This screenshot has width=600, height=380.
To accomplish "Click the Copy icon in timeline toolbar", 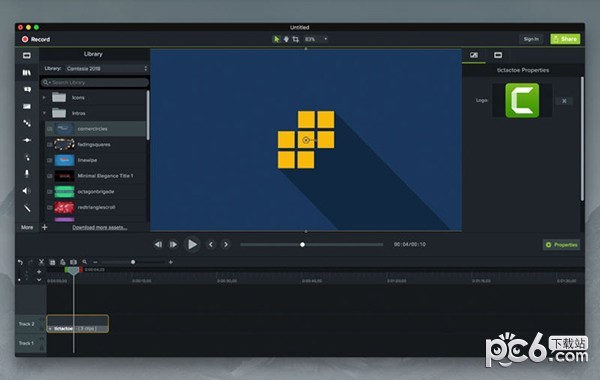I will pyautogui.click(x=52, y=262).
